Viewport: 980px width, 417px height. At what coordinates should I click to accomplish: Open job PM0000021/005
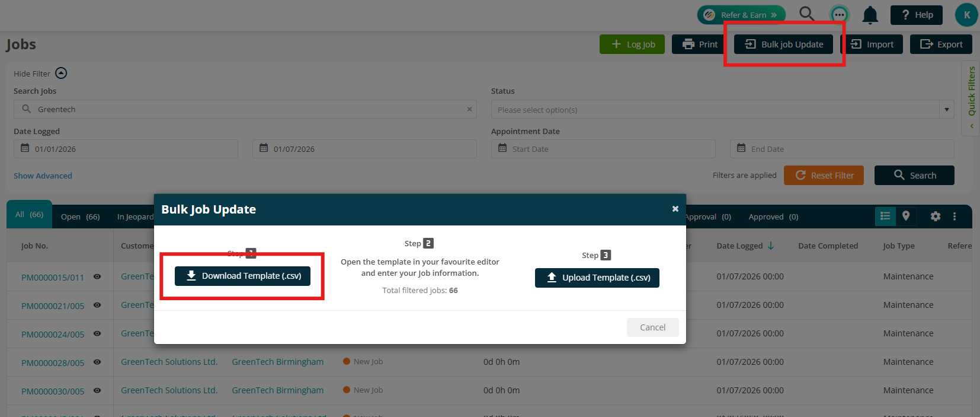tap(53, 306)
